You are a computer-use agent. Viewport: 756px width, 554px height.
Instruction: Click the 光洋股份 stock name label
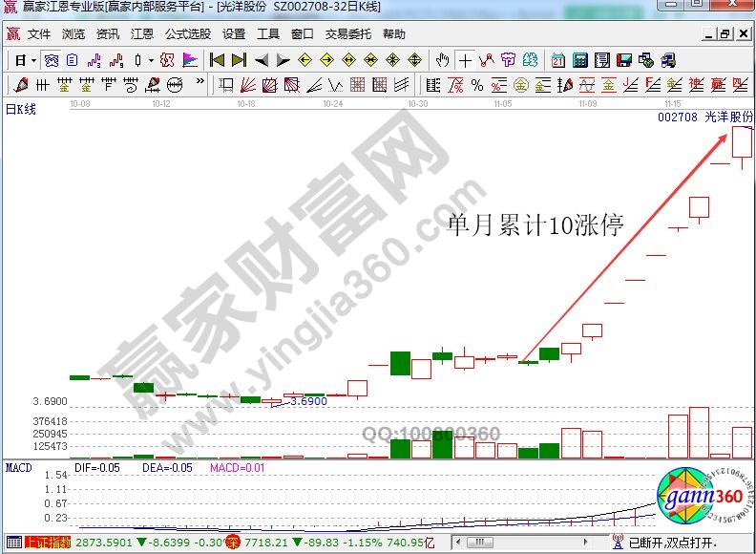pos(728,116)
